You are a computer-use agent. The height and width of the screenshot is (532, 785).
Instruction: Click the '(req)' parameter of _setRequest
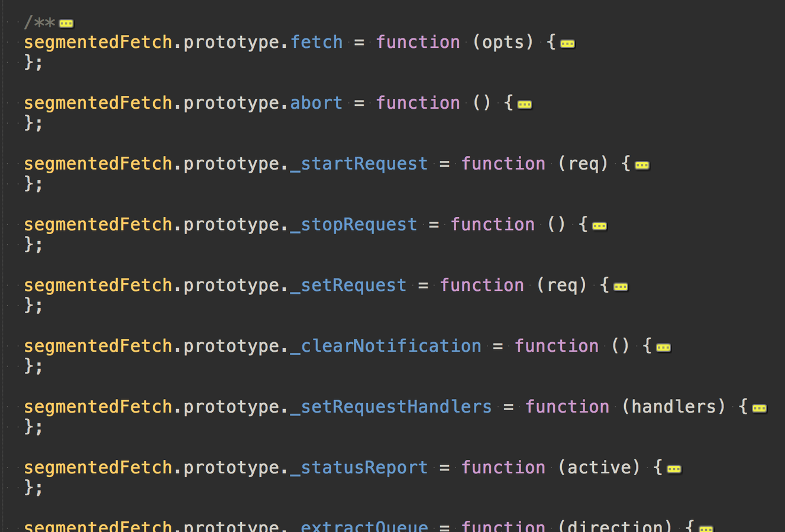pyautogui.click(x=561, y=286)
